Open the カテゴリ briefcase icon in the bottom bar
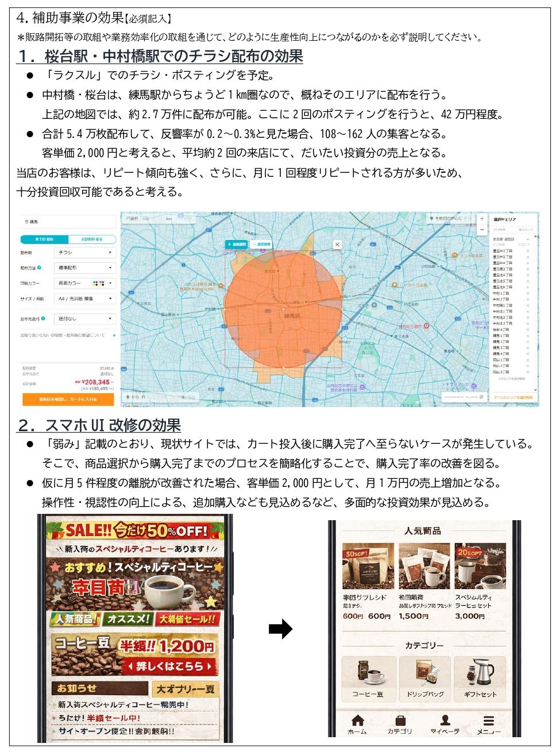Screen dimensions: 560x755 400,721
